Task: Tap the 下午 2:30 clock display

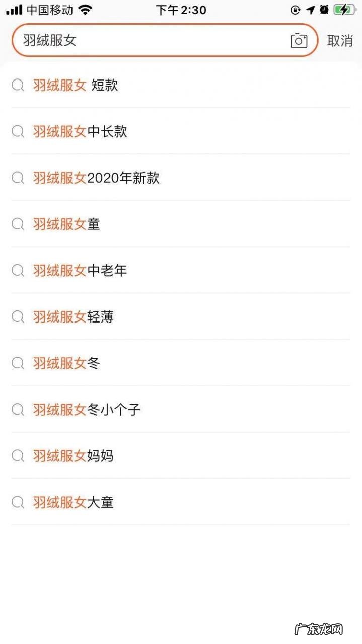Action: pos(180,10)
